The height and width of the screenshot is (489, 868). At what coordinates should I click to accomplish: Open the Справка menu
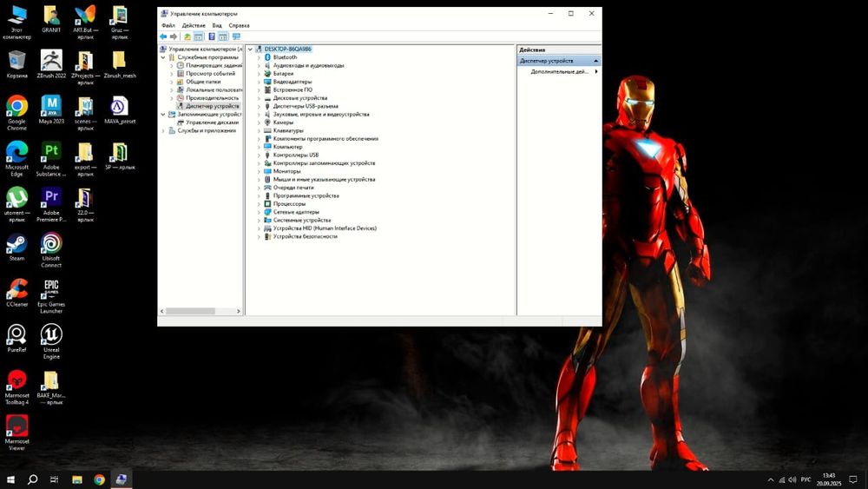tap(240, 25)
